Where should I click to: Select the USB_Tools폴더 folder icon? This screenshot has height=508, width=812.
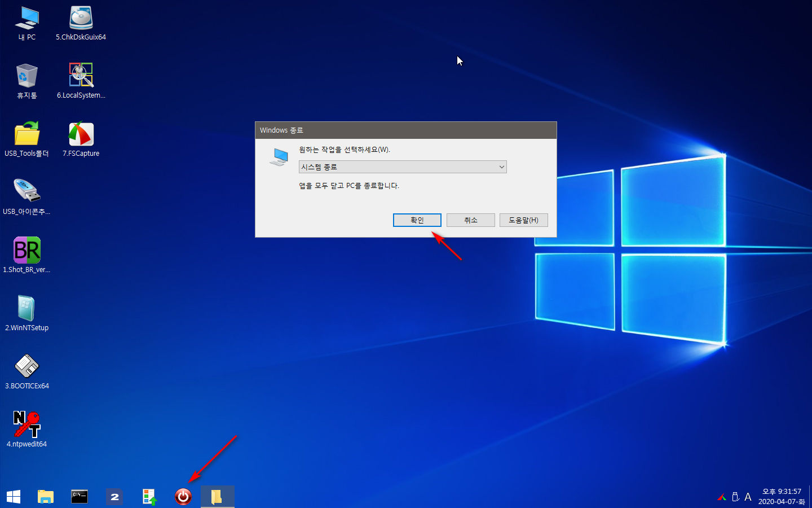[27, 140]
